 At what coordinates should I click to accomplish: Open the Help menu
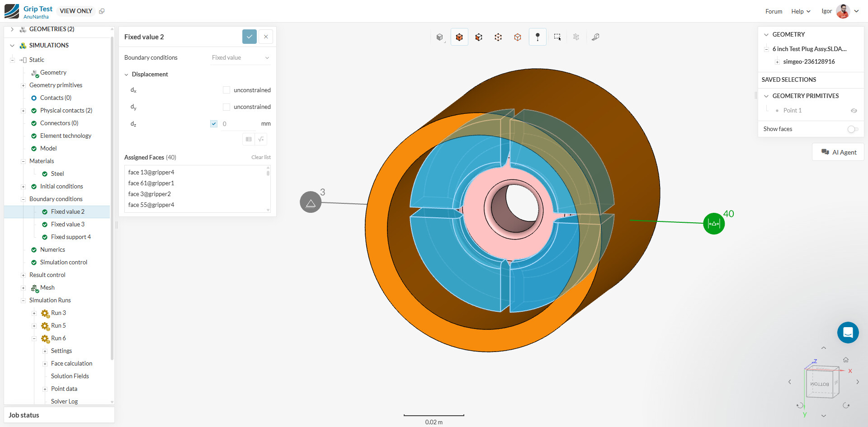click(x=800, y=11)
